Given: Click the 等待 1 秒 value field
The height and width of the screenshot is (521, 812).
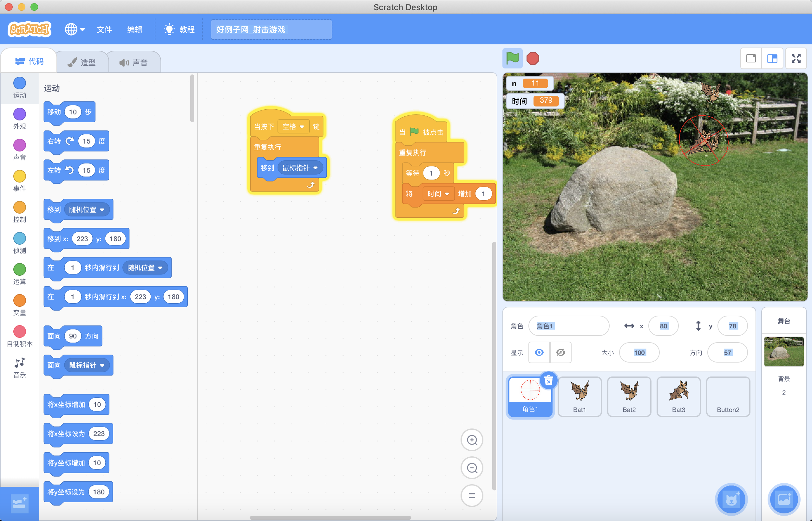Looking at the screenshot, I should click(x=431, y=173).
